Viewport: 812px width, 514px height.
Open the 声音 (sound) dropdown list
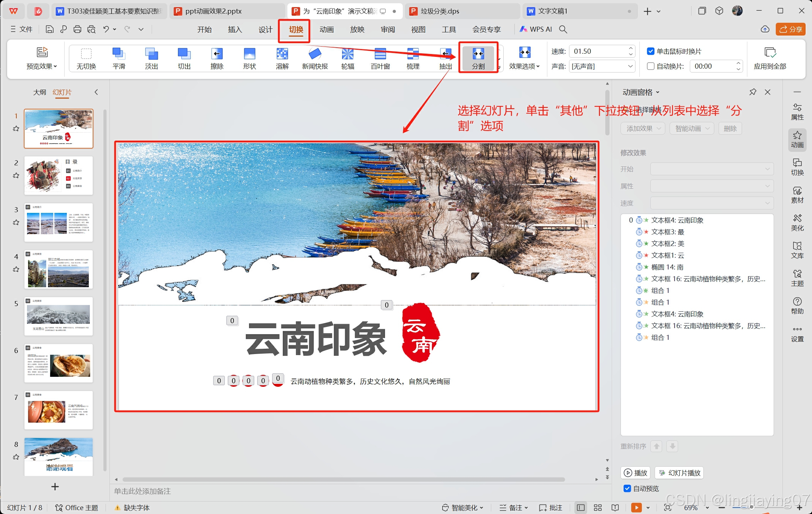(x=630, y=66)
